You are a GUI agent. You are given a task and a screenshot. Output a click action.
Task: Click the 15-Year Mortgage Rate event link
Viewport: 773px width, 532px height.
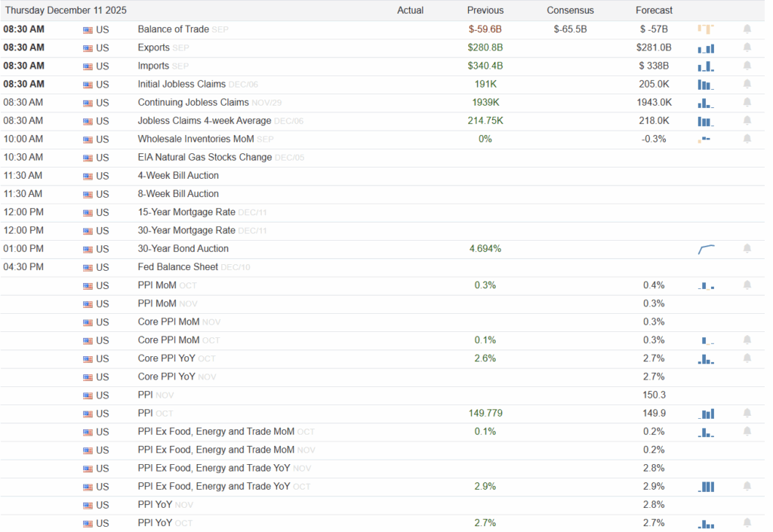tap(185, 212)
